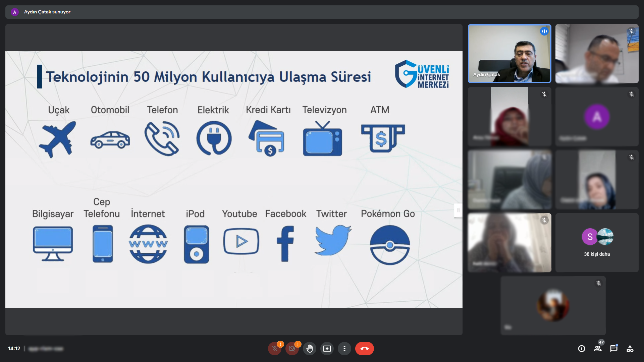Start presenting your screen
Screen dimensions: 644x362
point(327,349)
